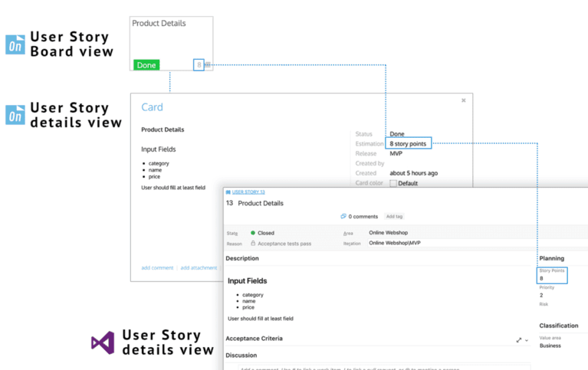Click the Priority value 2
Viewport: 588px width, 370px height.
pos(541,296)
